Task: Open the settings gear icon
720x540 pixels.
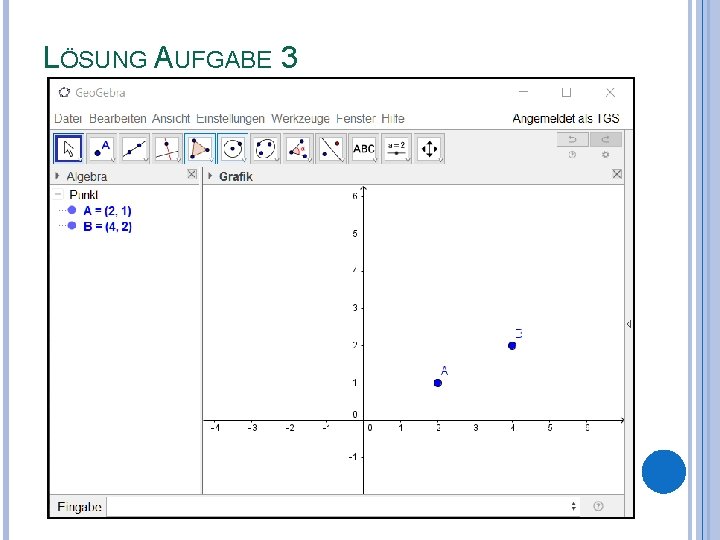Action: click(606, 155)
